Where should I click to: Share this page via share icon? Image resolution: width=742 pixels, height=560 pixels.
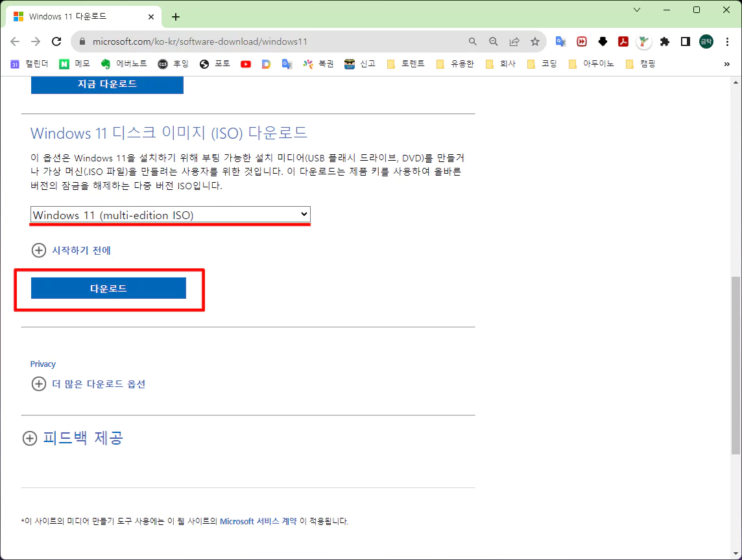(x=514, y=41)
